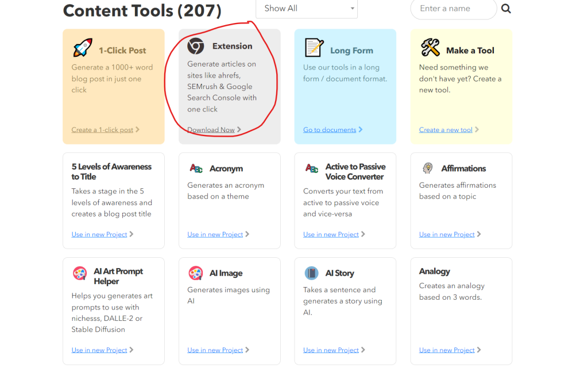Open the Create a 1-click post link

tap(102, 130)
